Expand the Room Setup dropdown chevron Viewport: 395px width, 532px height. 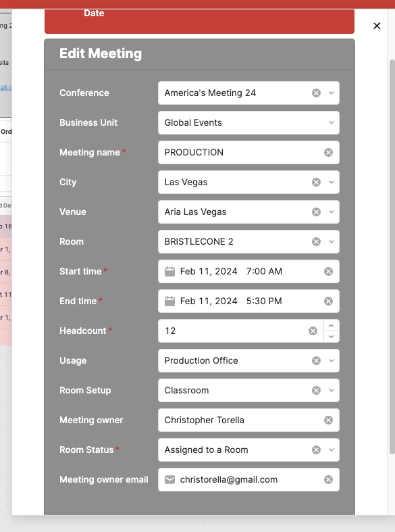pyautogui.click(x=332, y=391)
